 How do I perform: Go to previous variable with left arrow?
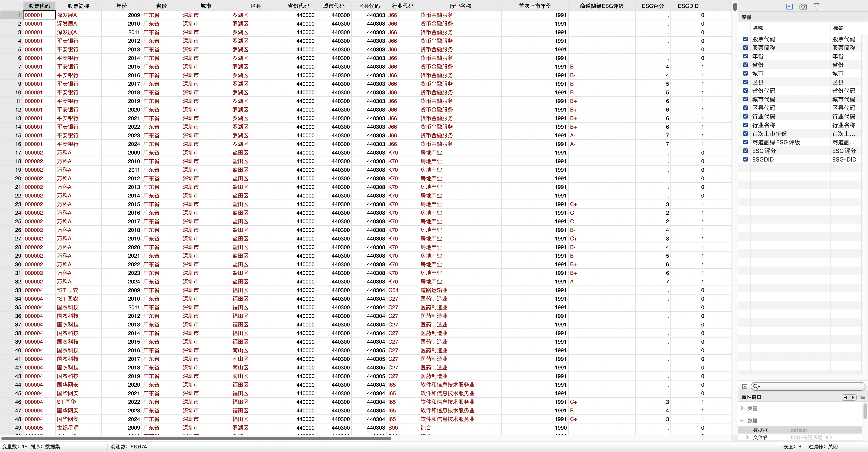tap(845, 397)
